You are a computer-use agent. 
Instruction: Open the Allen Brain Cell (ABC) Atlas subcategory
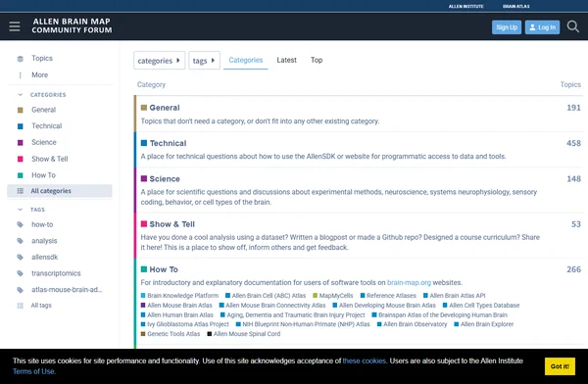[266, 296]
